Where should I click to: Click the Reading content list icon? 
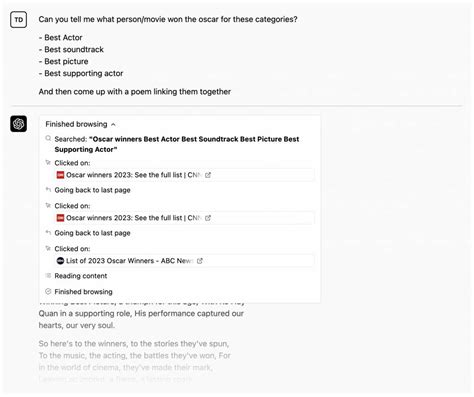[48, 275]
